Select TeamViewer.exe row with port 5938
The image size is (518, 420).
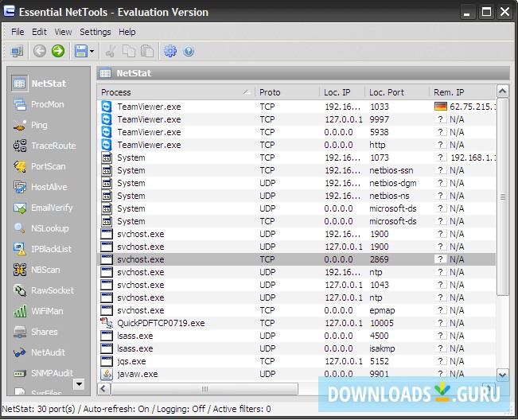click(297, 132)
